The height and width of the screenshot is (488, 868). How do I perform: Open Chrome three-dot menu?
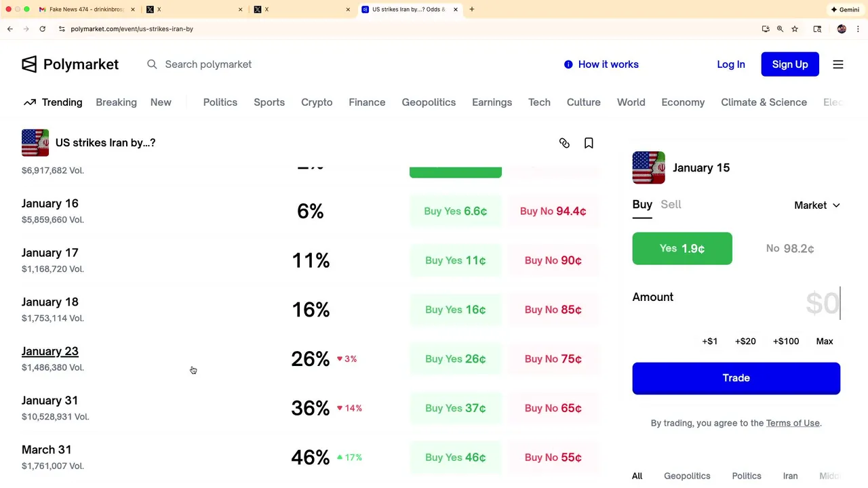tap(858, 29)
